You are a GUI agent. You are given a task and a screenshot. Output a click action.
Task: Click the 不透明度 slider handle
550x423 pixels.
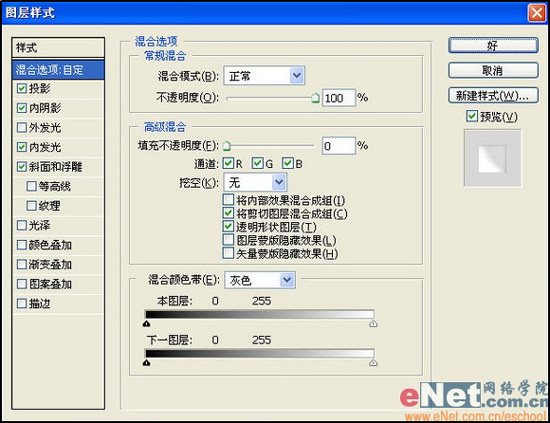click(316, 98)
